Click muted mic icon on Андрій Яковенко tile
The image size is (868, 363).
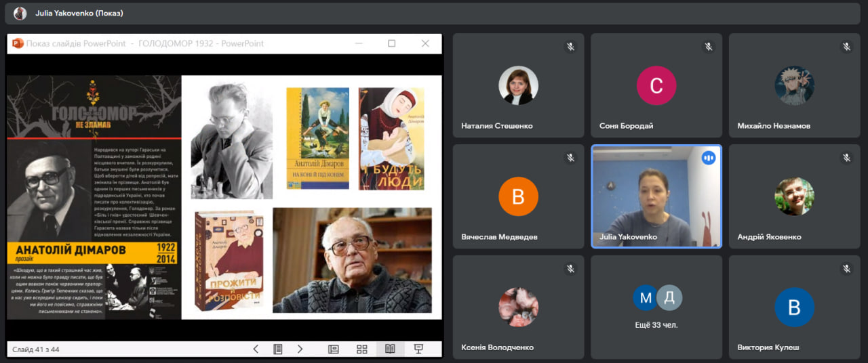coord(846,158)
